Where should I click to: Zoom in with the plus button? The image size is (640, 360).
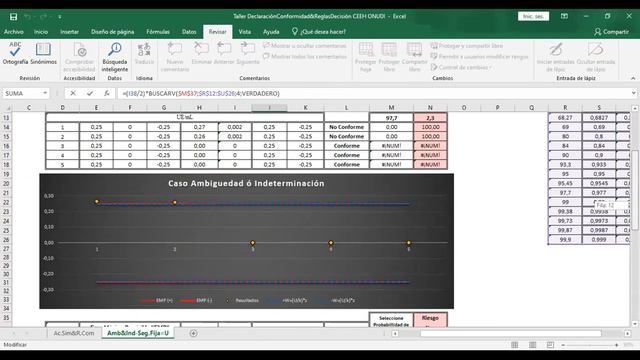616,345
